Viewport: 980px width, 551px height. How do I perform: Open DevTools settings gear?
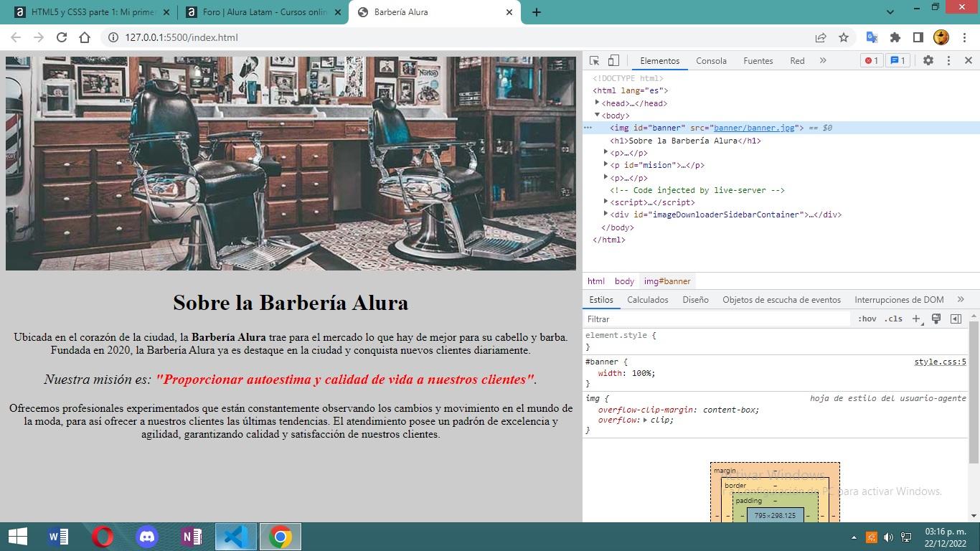[928, 60]
